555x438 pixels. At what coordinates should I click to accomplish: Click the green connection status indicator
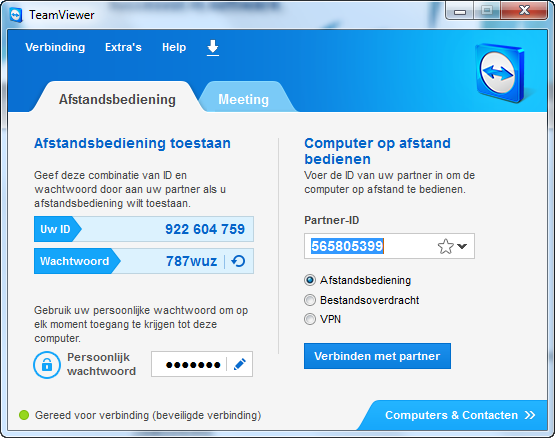tap(24, 415)
